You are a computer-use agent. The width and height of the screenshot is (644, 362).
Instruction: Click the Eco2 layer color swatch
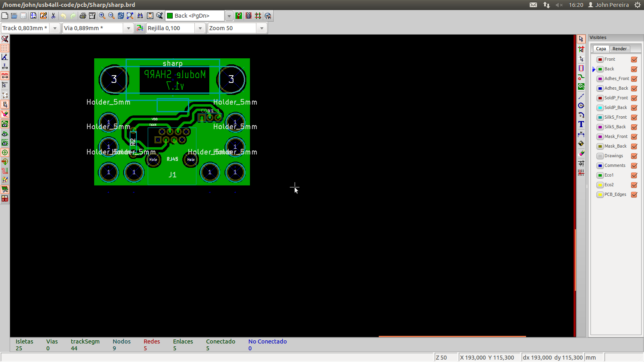[x=600, y=185]
